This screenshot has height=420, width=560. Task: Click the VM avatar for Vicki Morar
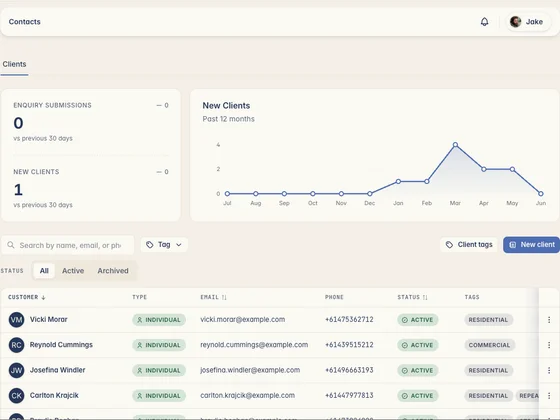pos(16,320)
